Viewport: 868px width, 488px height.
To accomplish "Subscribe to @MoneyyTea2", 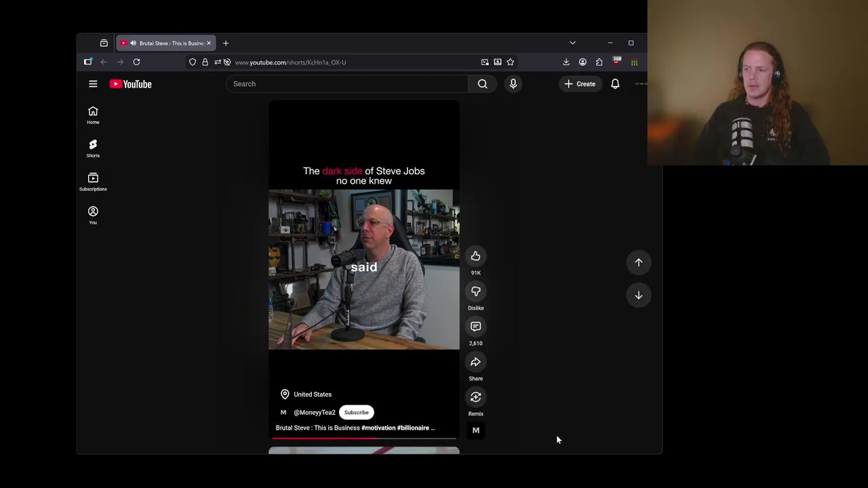I will tap(356, 412).
